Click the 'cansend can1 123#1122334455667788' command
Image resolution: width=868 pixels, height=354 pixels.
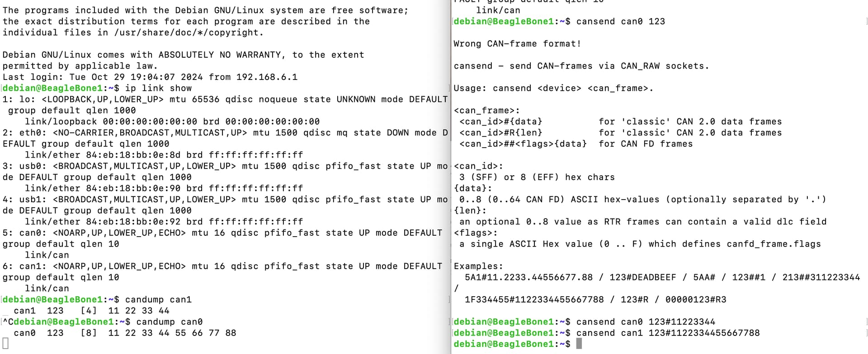pyautogui.click(x=668, y=333)
